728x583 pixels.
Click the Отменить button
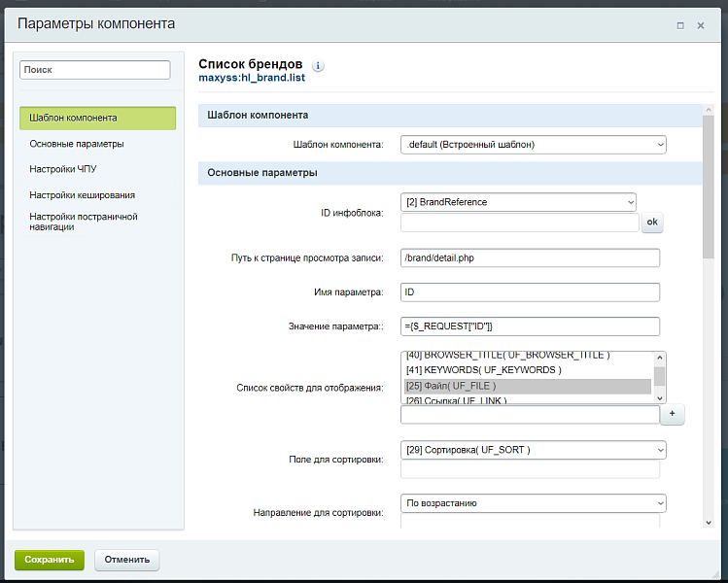pyautogui.click(x=126, y=560)
